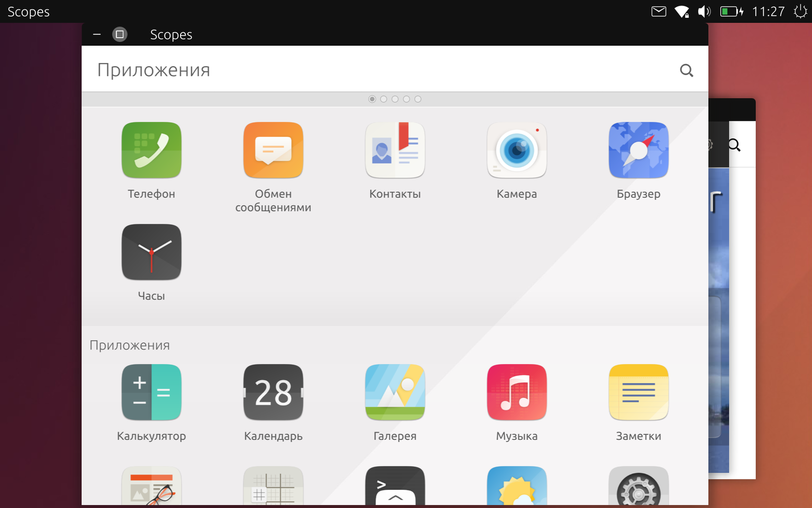Launch the Terminal app icon
The width and height of the screenshot is (812, 508).
point(395,486)
